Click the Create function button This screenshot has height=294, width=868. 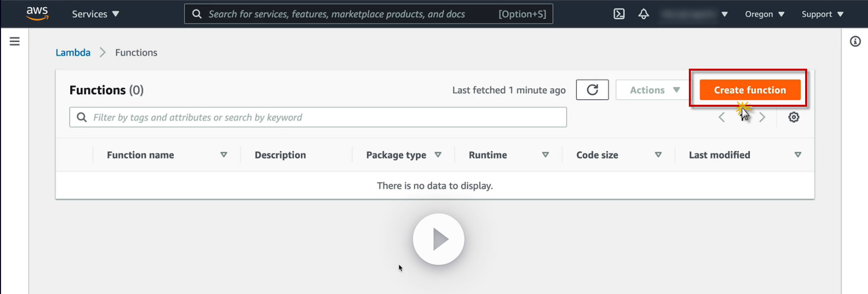(750, 90)
